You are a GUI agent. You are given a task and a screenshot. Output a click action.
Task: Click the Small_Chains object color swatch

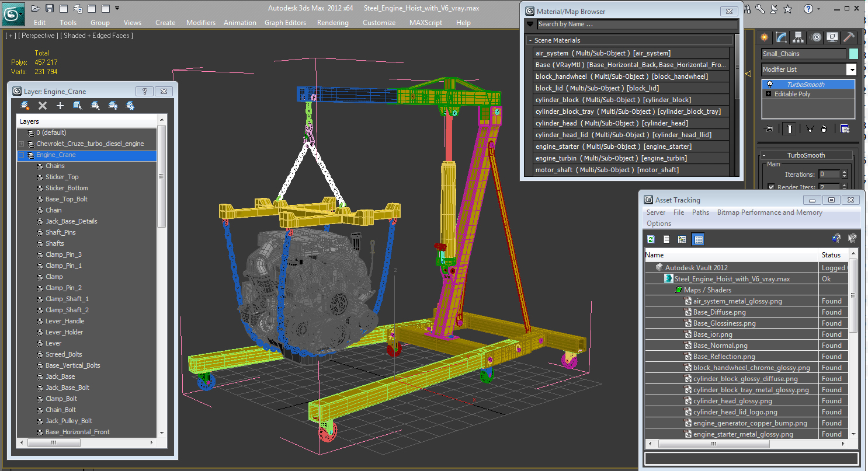point(853,54)
